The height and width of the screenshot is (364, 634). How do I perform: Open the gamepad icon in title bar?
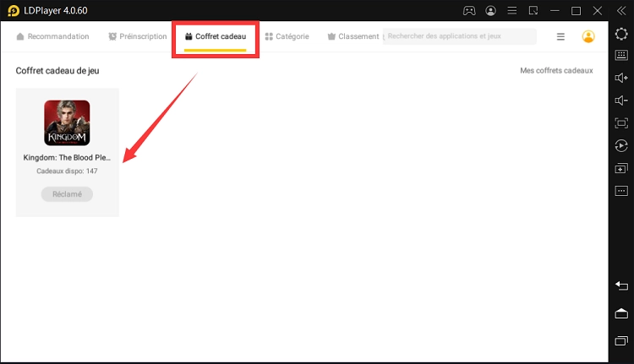pos(469,11)
